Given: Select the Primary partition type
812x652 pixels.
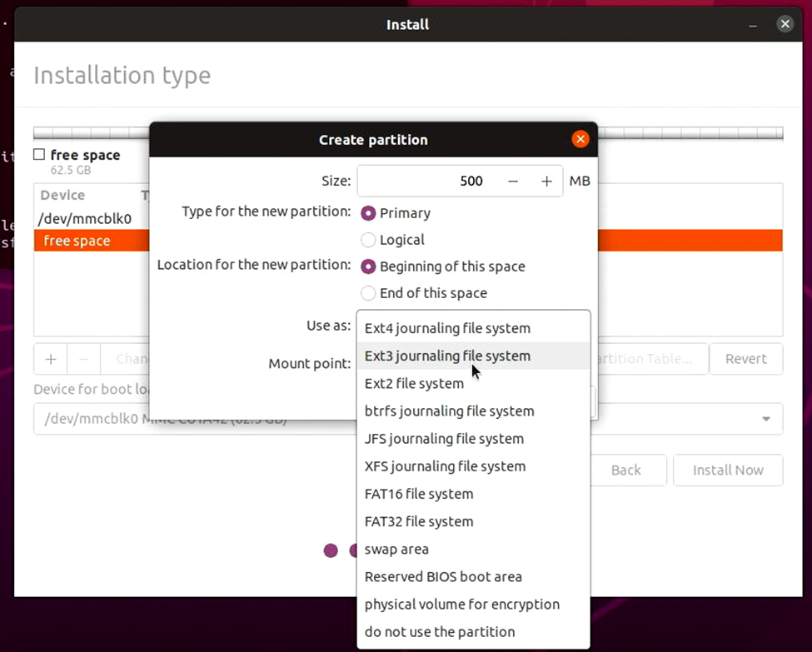Looking at the screenshot, I should click(396, 213).
